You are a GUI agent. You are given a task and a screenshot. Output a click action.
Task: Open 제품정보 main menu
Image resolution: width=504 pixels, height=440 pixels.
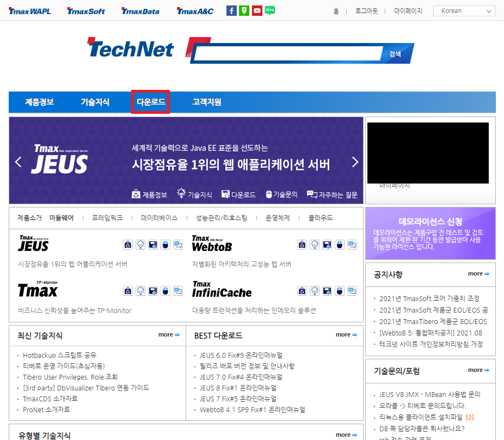click(x=39, y=102)
